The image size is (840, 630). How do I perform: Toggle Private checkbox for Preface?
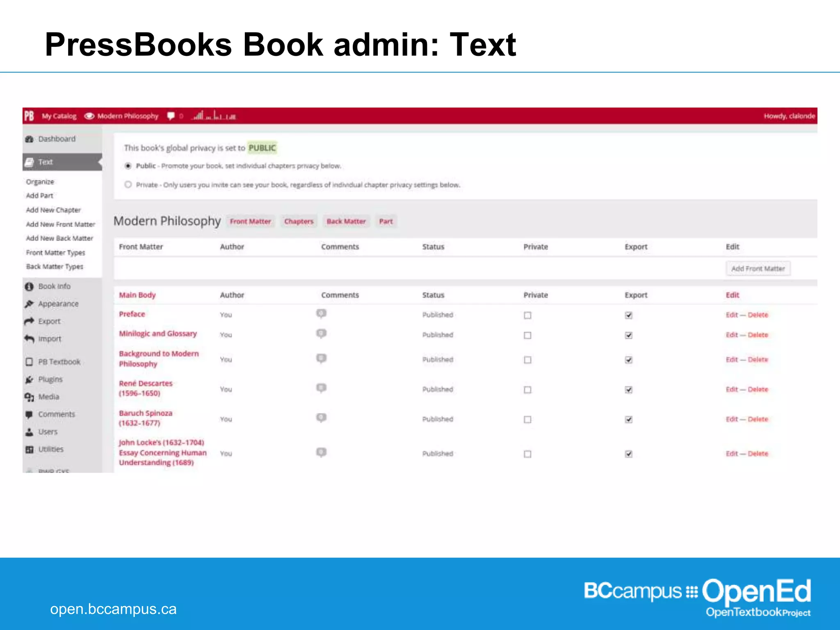pyautogui.click(x=527, y=315)
